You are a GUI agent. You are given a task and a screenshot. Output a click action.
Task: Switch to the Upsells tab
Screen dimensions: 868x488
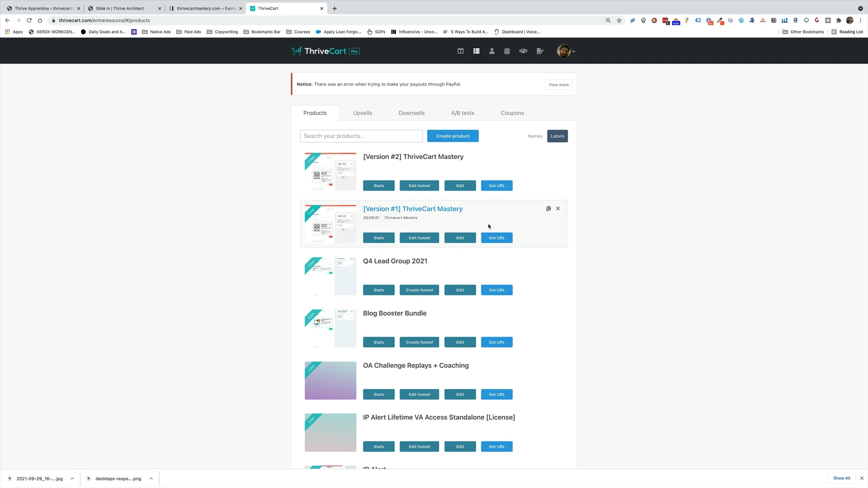point(362,113)
